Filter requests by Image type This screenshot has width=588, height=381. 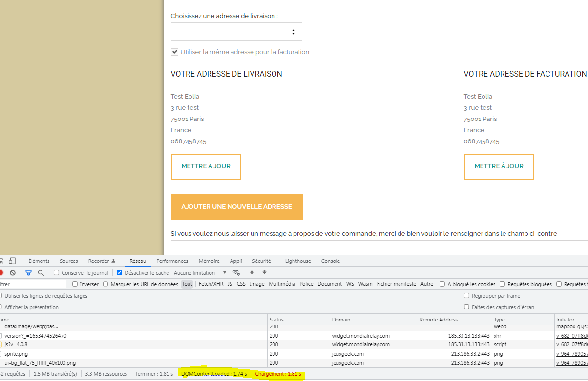tap(257, 284)
